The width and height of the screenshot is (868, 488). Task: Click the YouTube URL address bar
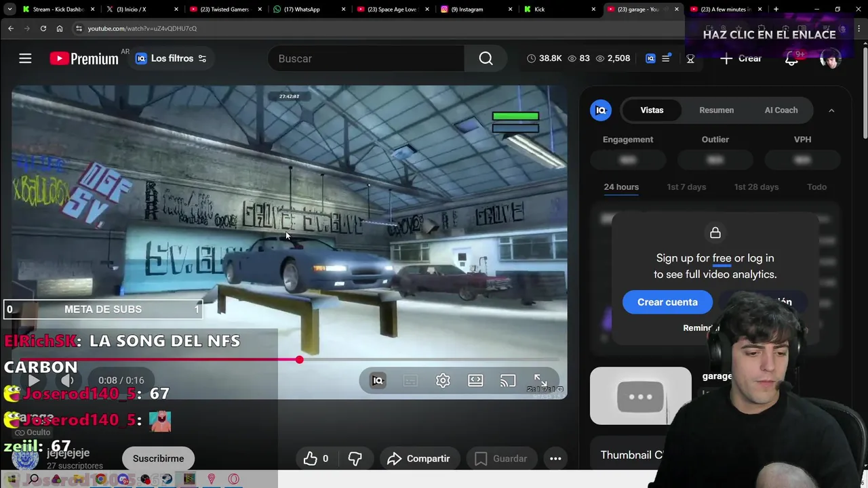click(x=380, y=28)
